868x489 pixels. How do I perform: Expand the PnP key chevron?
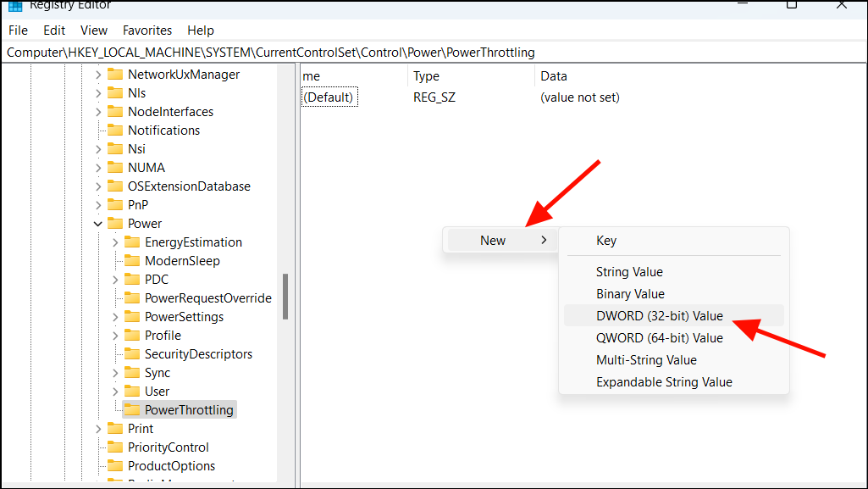tap(98, 205)
